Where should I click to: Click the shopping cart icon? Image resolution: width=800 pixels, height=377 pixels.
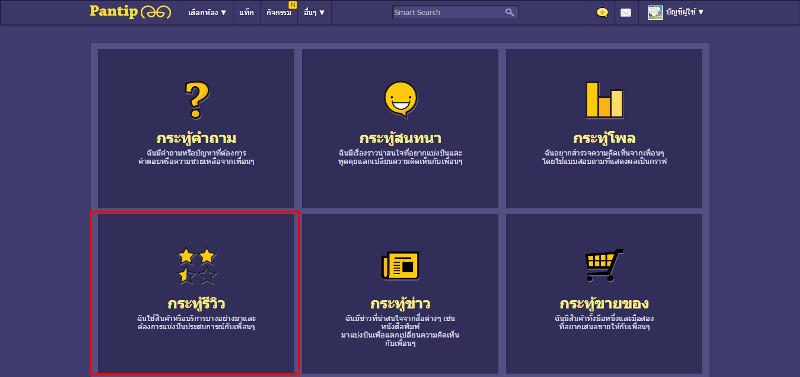pyautogui.click(x=605, y=265)
